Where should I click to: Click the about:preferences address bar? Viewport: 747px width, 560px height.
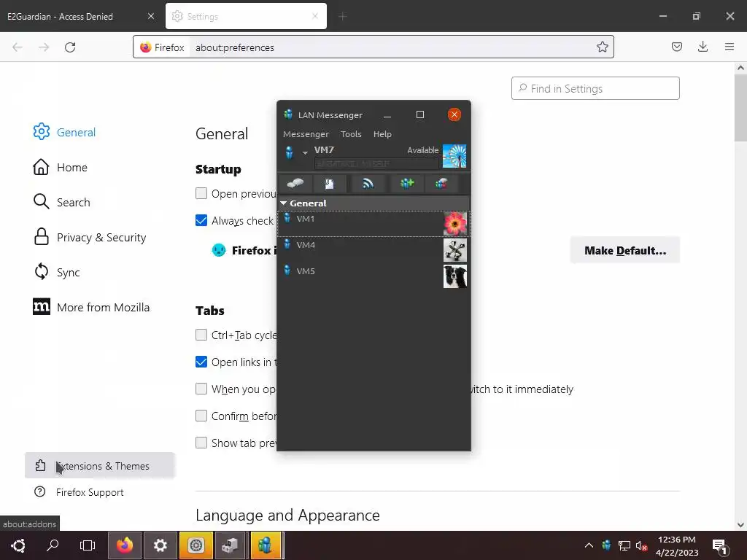[x=373, y=47]
